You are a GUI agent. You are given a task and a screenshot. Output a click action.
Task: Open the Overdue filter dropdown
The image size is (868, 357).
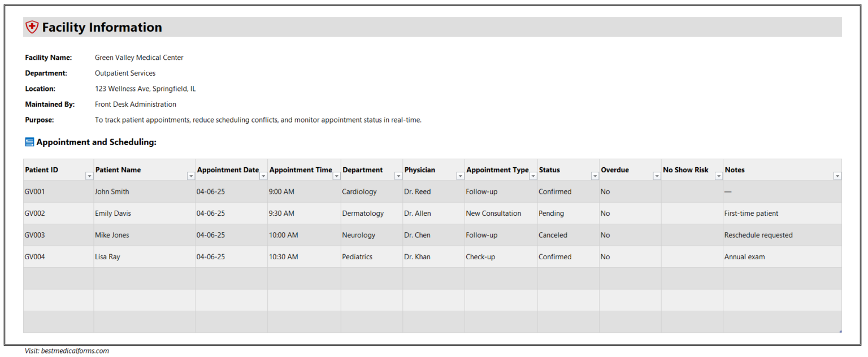click(657, 176)
